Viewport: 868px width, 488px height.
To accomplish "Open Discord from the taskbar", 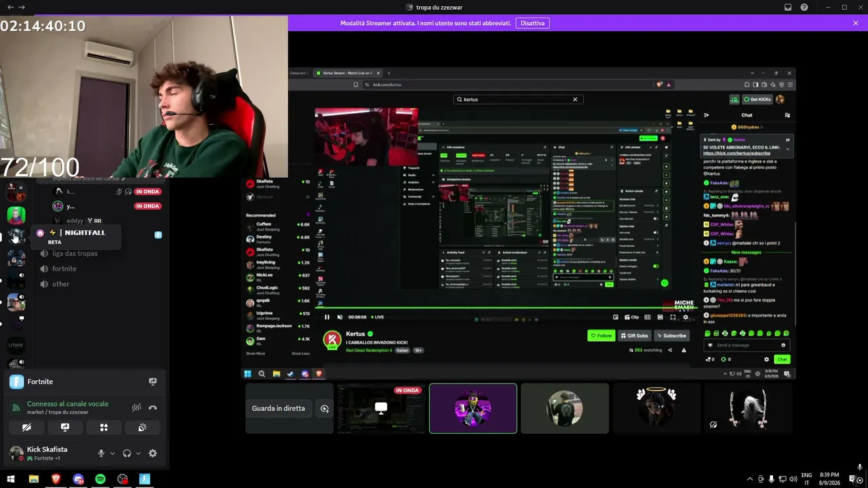I will [x=78, y=479].
